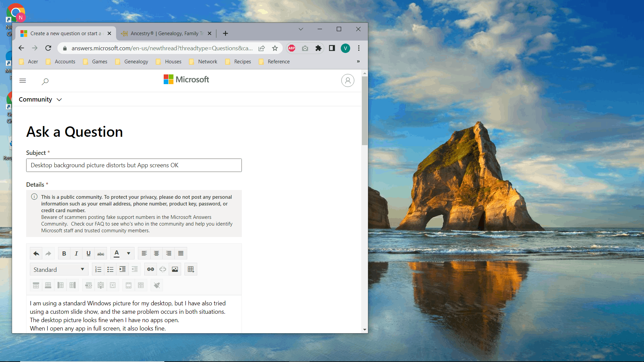Click the redo arrow in editor toolbar
644x362 pixels.
point(48,253)
